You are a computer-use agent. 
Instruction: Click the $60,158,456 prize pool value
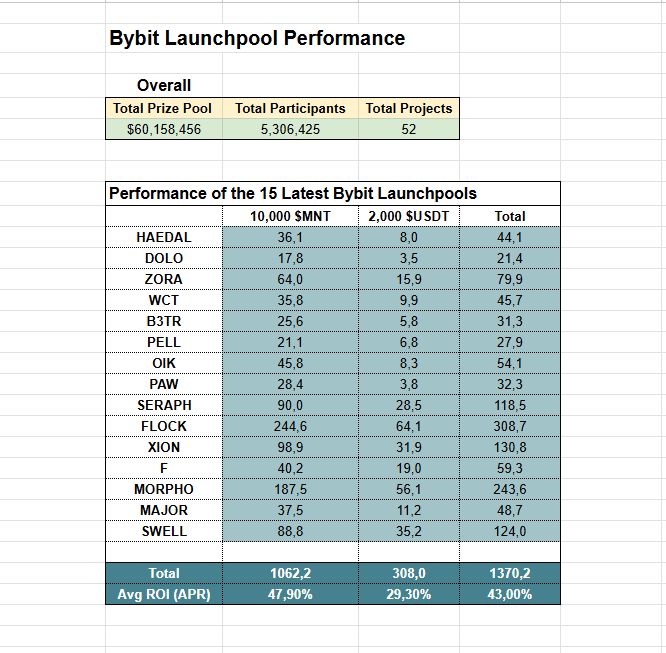(x=164, y=129)
